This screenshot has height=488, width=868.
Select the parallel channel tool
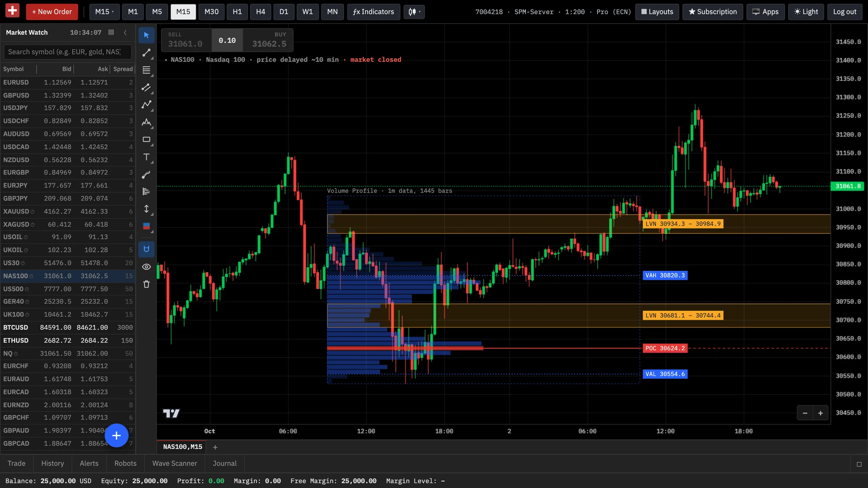(146, 87)
